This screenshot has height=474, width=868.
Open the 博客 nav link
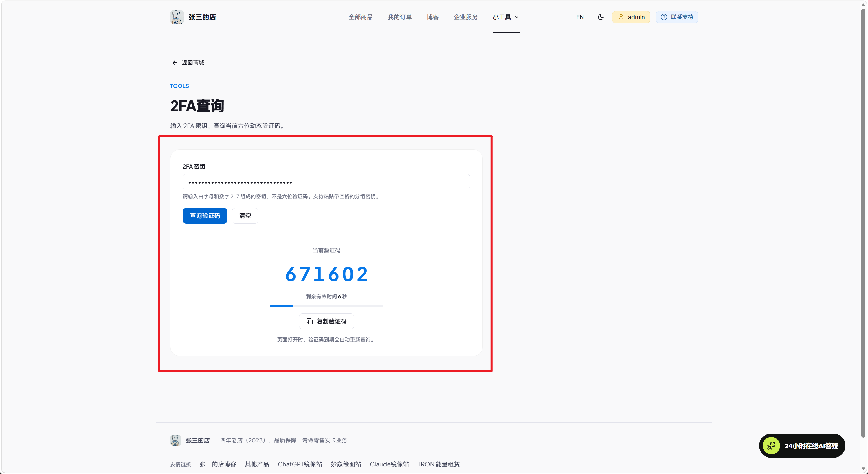433,17
